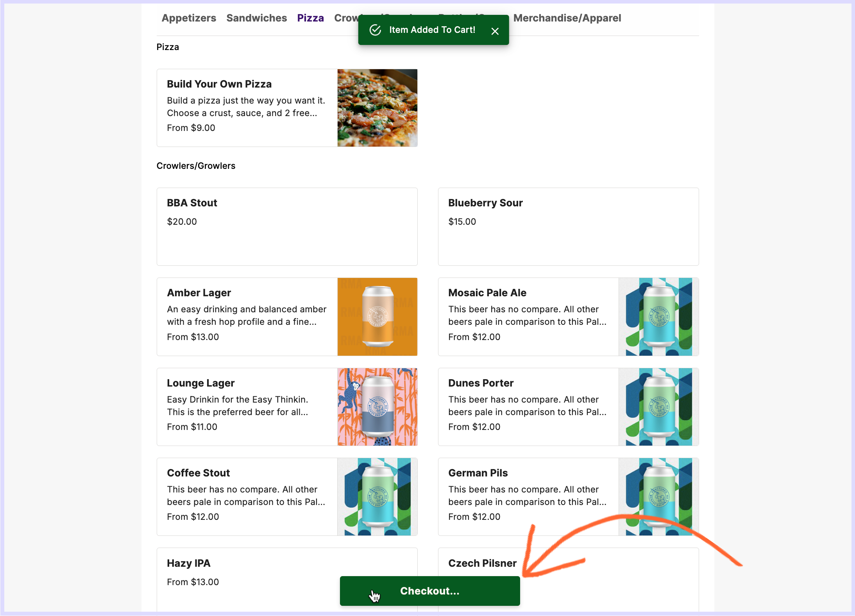The height and width of the screenshot is (616, 855).
Task: Go to Merchandise/Apparel tab
Action: click(567, 18)
